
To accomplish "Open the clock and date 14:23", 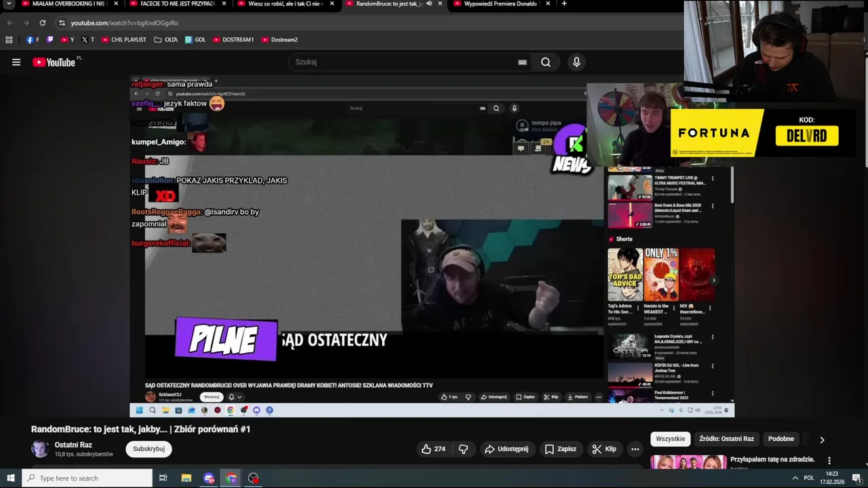I will pyautogui.click(x=832, y=479).
